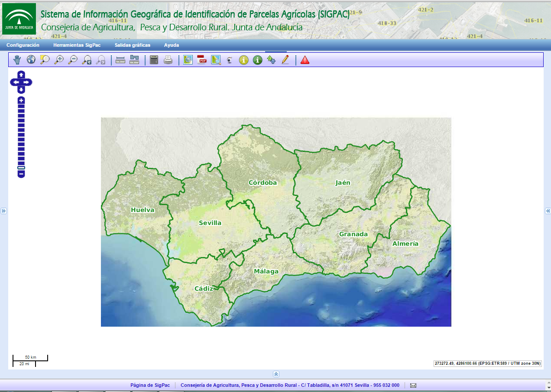Click Sevilla province on the map

[x=210, y=223]
